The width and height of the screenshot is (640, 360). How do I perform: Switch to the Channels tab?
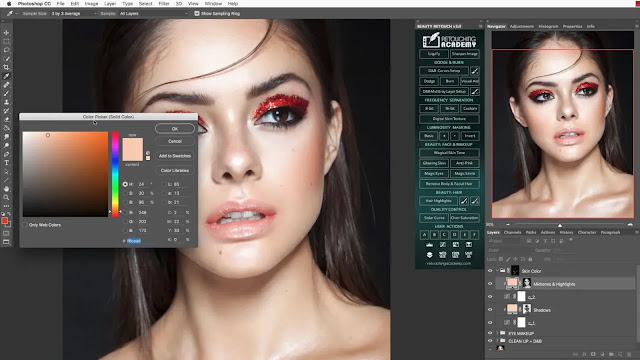[x=512, y=232]
